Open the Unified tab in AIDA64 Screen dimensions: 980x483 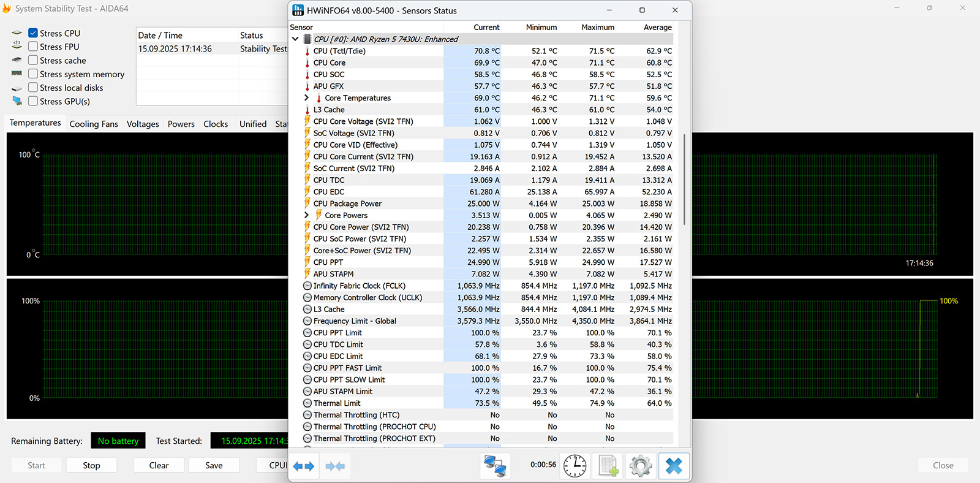253,124
